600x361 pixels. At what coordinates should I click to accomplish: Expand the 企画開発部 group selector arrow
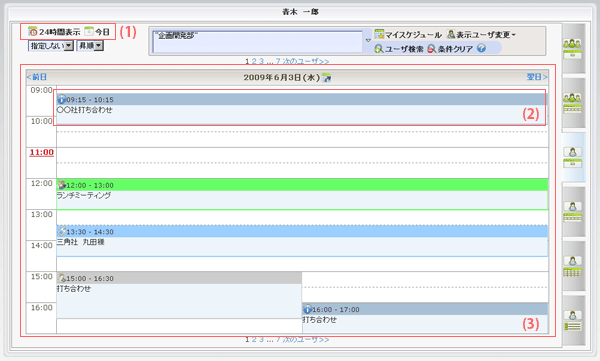[368, 40]
